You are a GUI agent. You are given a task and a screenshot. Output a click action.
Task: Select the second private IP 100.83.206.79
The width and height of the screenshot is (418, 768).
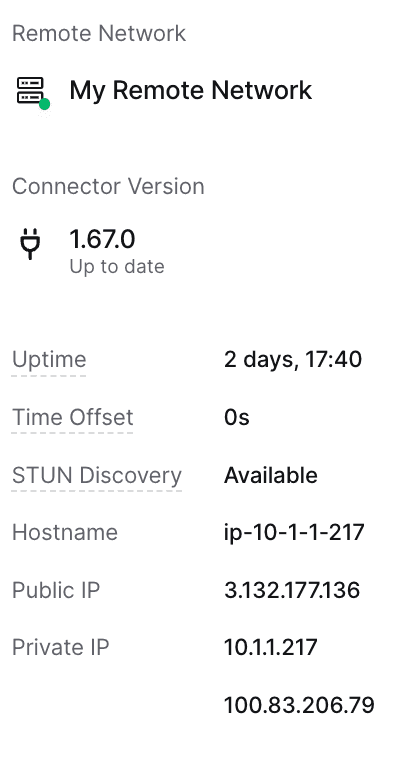click(299, 705)
